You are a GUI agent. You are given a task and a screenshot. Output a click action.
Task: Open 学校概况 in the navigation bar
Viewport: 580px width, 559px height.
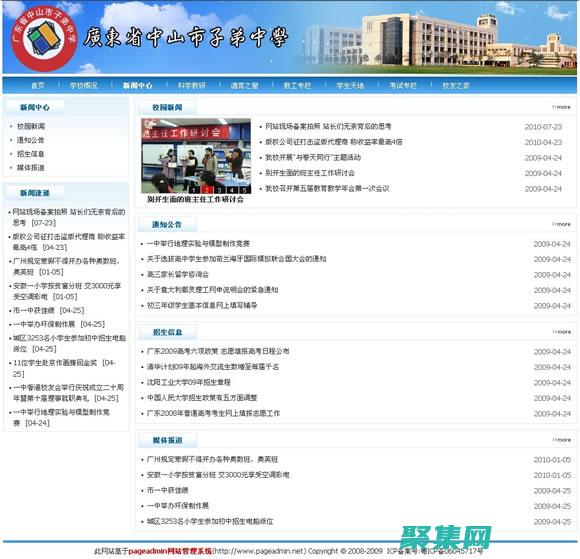tap(84, 85)
